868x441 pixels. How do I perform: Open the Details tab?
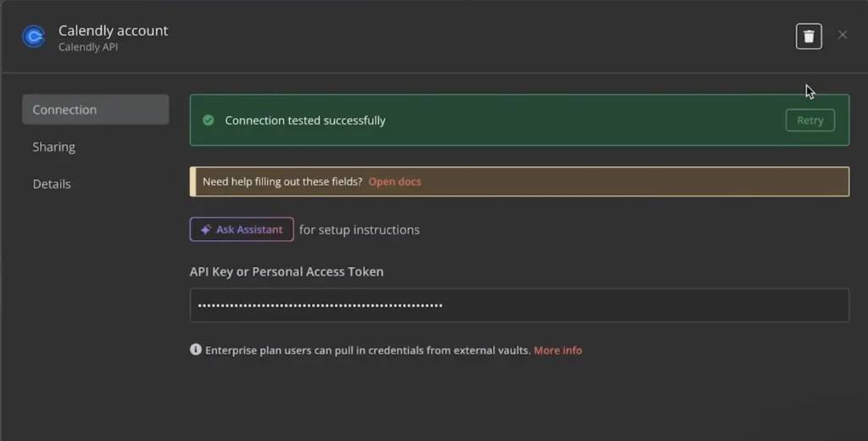[x=52, y=184]
